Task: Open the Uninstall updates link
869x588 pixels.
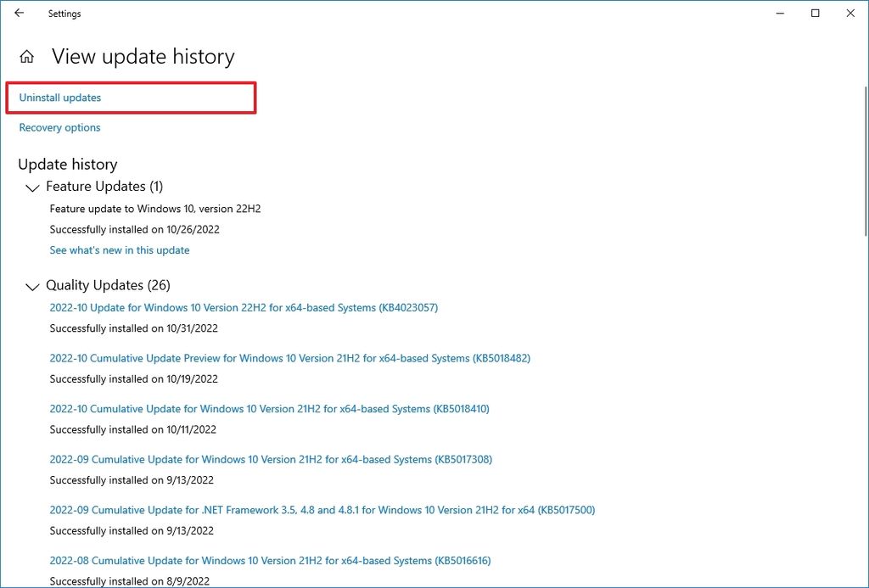Action: tap(60, 98)
